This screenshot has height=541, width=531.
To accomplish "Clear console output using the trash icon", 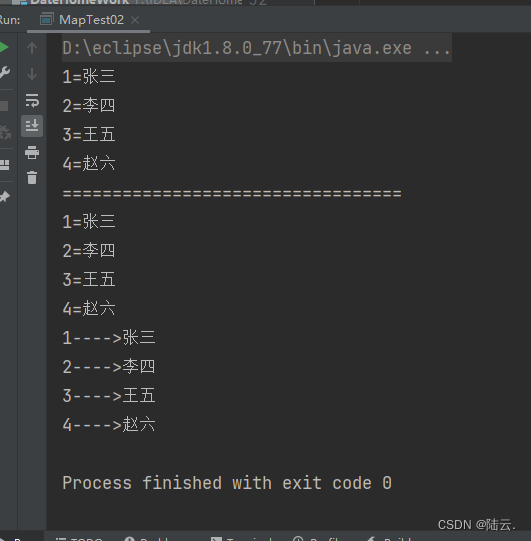I will (32, 177).
